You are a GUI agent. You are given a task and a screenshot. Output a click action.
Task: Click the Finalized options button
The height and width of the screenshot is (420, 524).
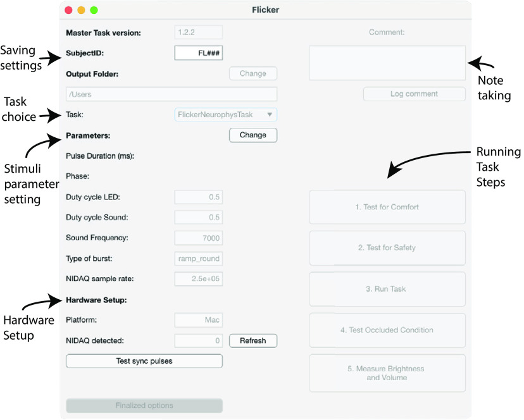coord(144,405)
